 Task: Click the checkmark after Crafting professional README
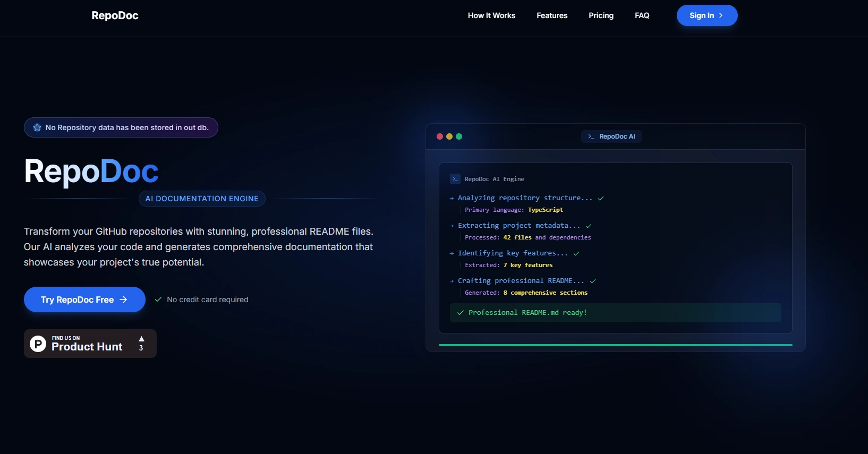point(593,281)
